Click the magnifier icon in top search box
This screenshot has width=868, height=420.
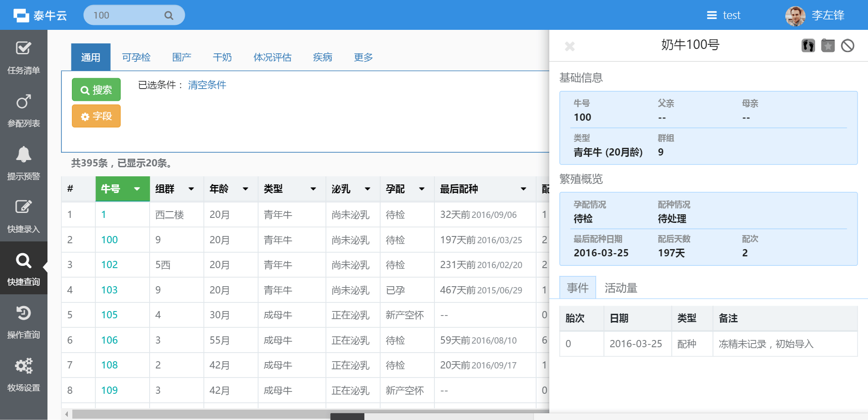click(x=169, y=15)
